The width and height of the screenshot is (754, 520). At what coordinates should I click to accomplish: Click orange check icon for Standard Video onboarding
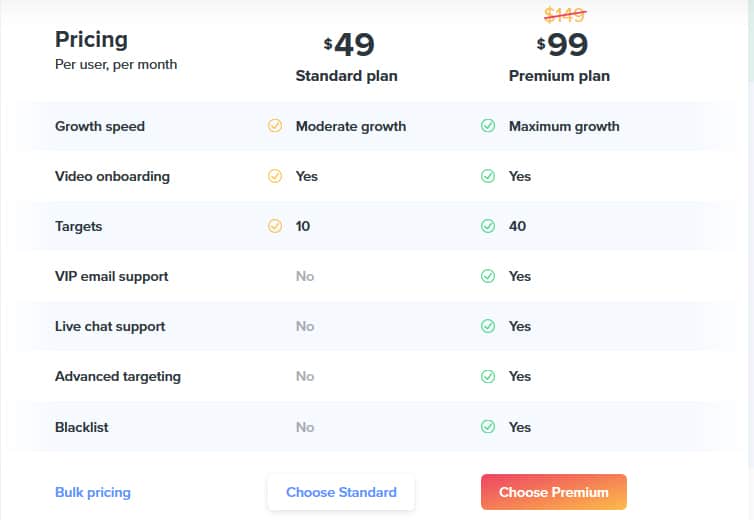[275, 176]
